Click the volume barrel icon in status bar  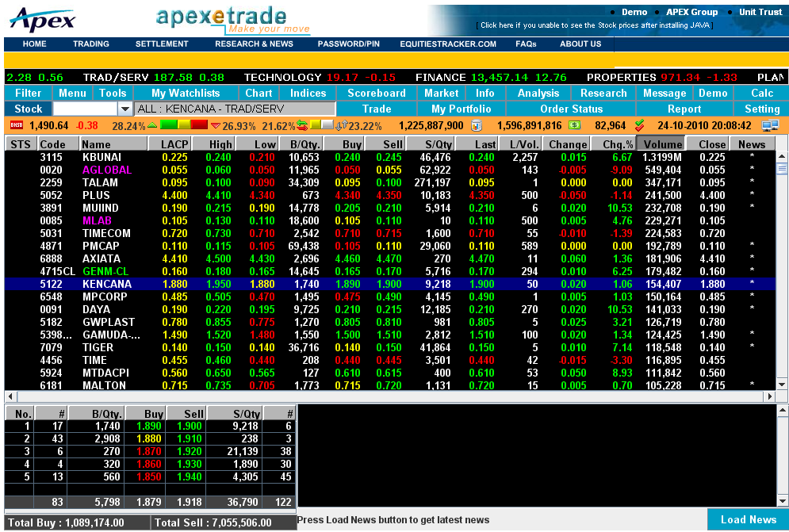476,125
